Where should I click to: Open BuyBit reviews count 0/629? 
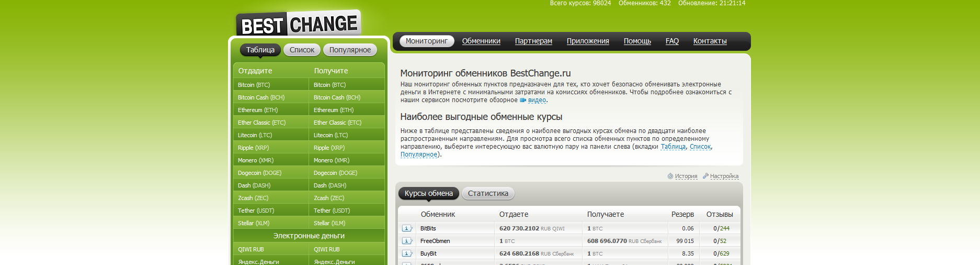tap(721, 253)
